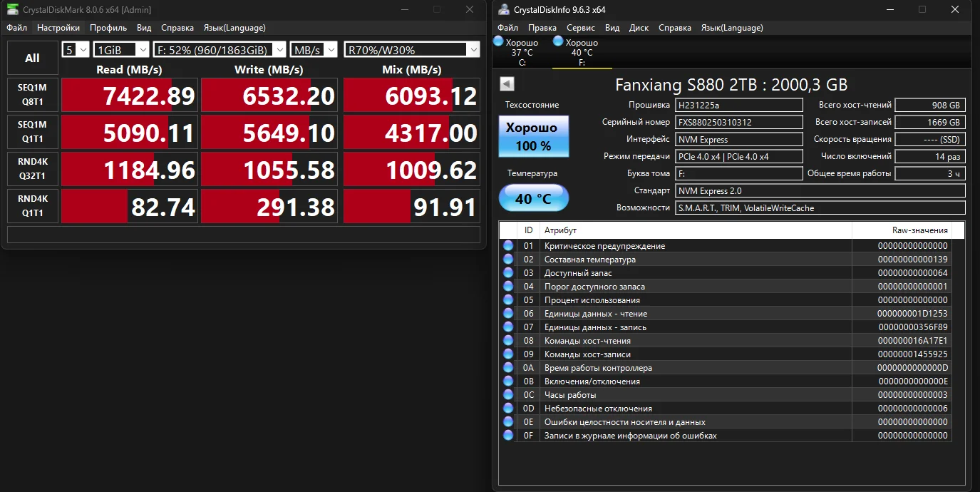980x492 pixels.
Task: Click the CrystalDiskInfo app icon in title bar
Action: [x=504, y=10]
